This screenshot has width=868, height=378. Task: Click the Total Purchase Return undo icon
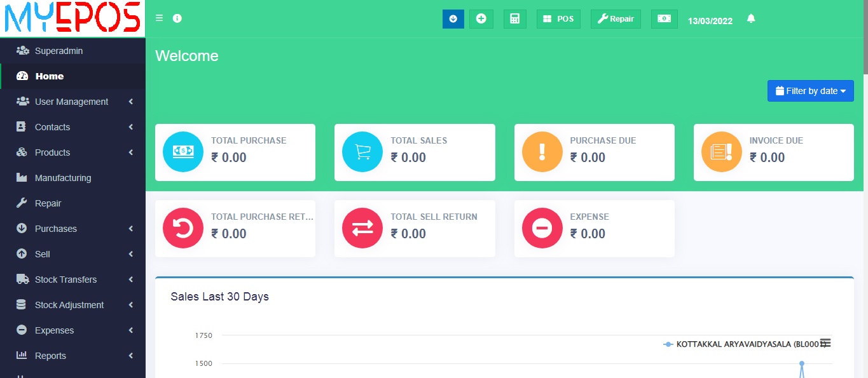183,227
